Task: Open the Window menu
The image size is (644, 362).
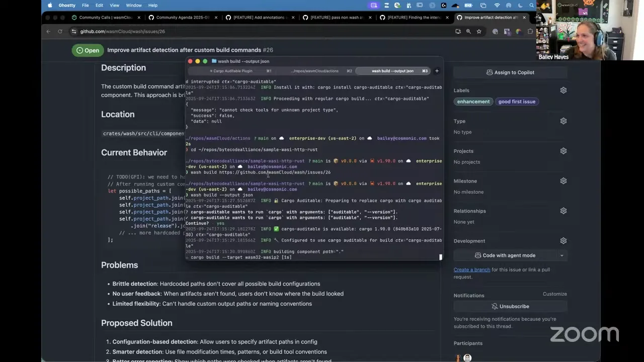Action: pos(134,5)
